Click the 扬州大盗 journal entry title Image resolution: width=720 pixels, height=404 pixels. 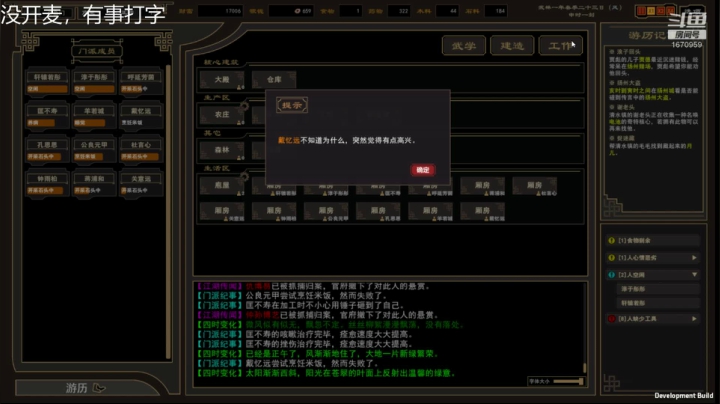(628, 83)
